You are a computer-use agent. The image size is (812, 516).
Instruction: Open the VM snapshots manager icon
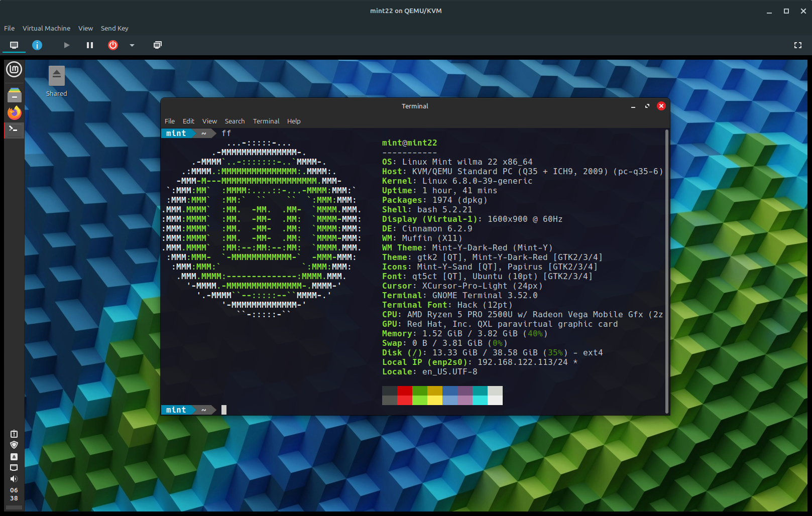157,45
